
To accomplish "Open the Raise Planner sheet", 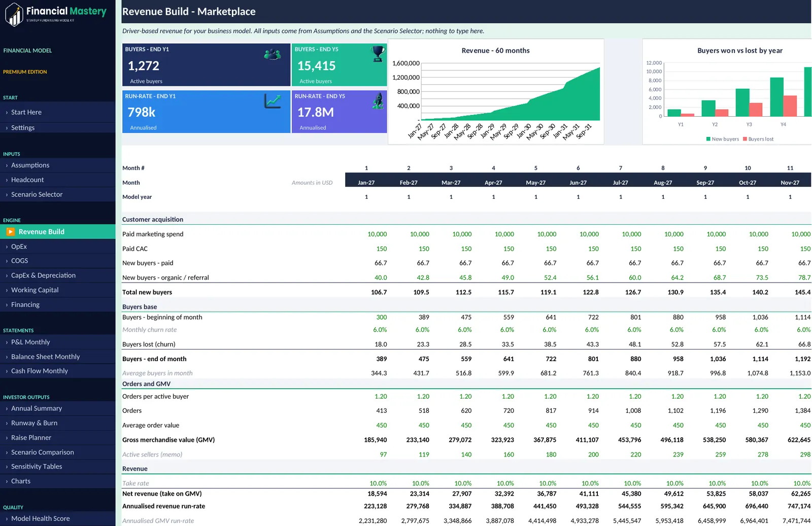I will 58,438.
